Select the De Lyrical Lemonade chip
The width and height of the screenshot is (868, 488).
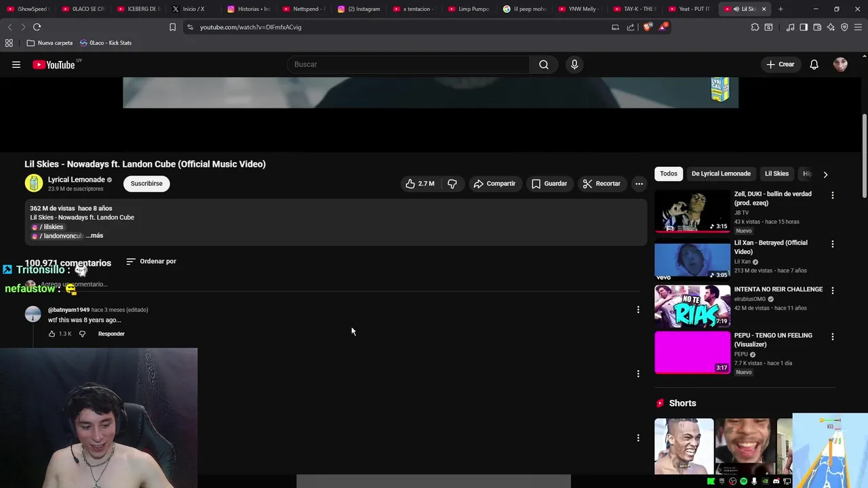tap(721, 174)
